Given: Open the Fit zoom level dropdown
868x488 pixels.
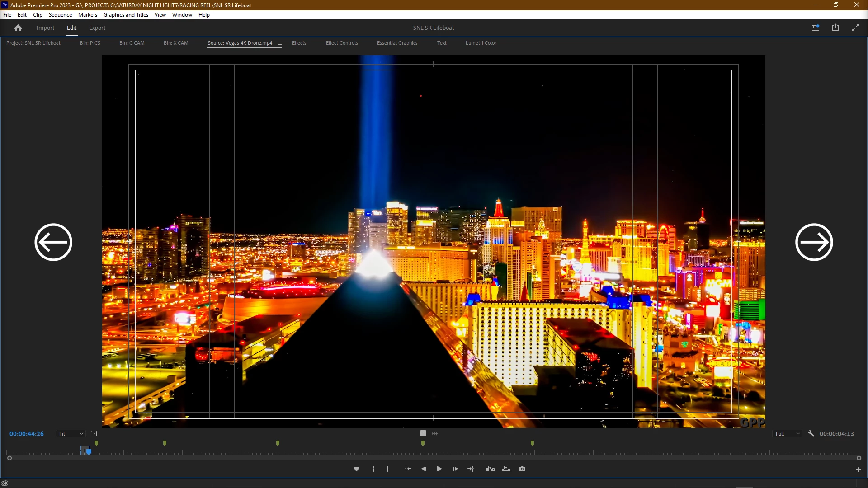Looking at the screenshot, I should pos(71,434).
